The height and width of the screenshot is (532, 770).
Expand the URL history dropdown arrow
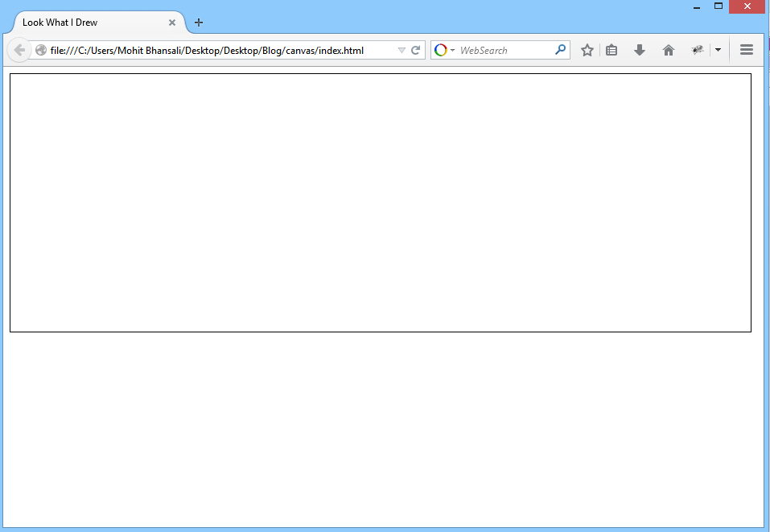click(401, 50)
